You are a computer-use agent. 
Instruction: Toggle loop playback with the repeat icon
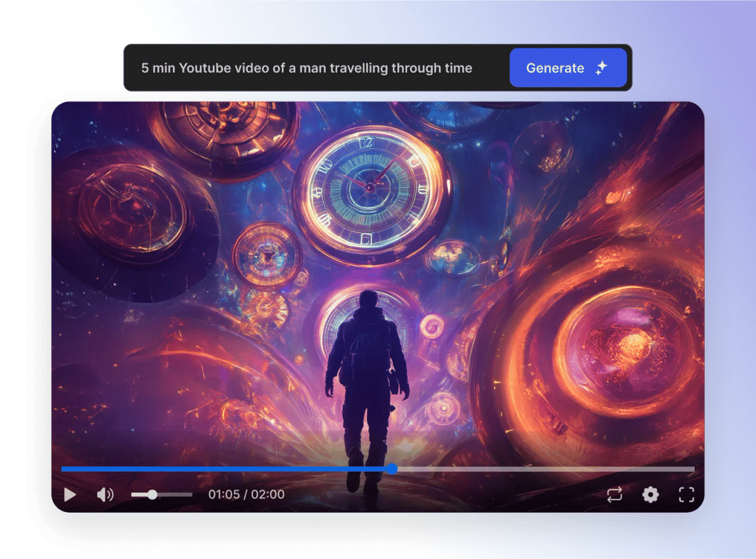(x=614, y=495)
